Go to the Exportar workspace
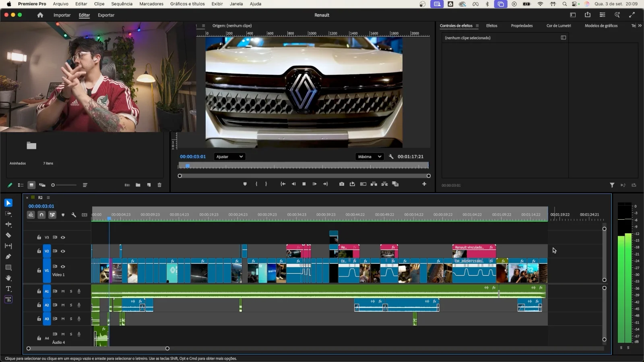 click(106, 15)
